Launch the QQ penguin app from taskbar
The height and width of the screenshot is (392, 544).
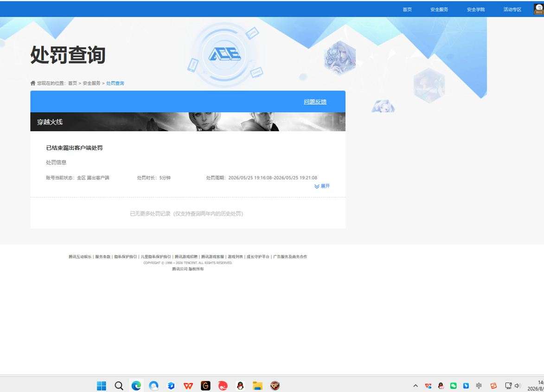point(240,386)
